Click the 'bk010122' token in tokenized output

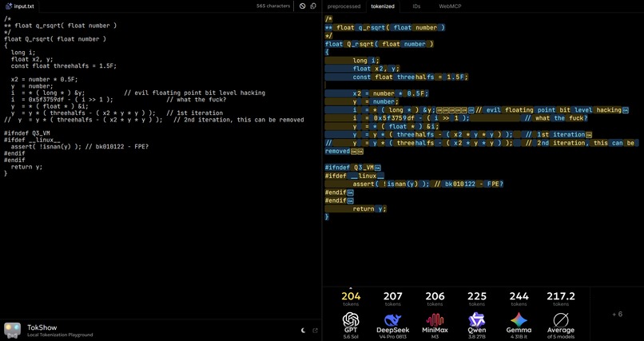[x=459, y=184]
